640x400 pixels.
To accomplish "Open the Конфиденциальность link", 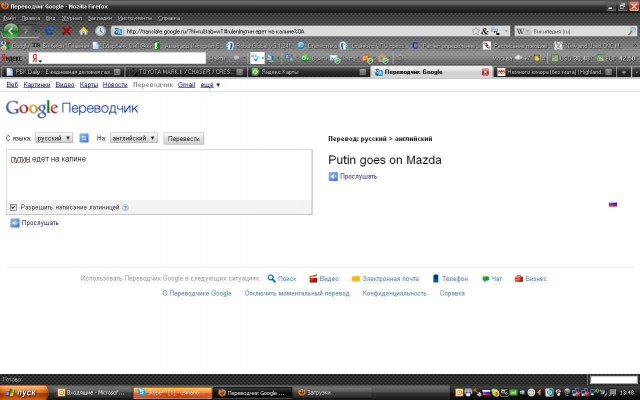I will (394, 293).
